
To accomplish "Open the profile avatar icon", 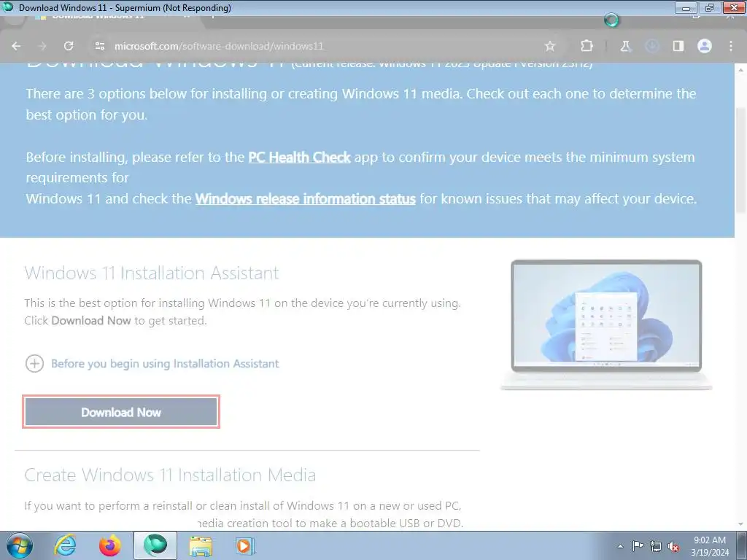I will click(x=704, y=46).
